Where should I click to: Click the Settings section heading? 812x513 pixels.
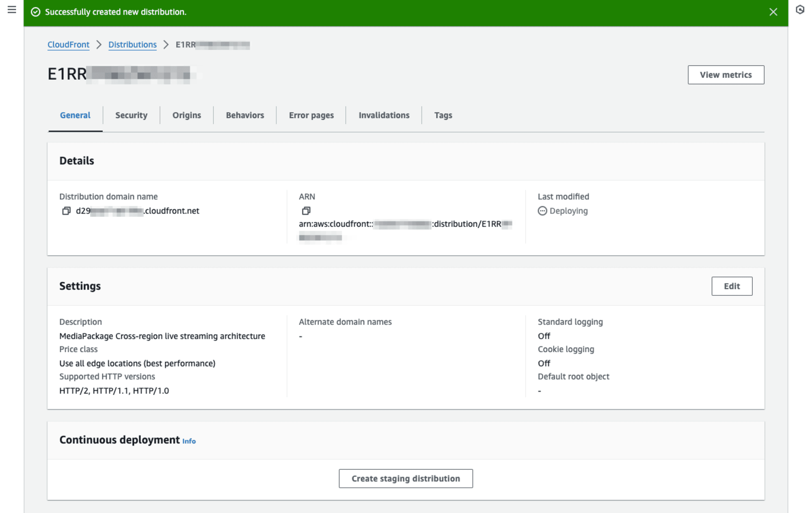point(80,286)
